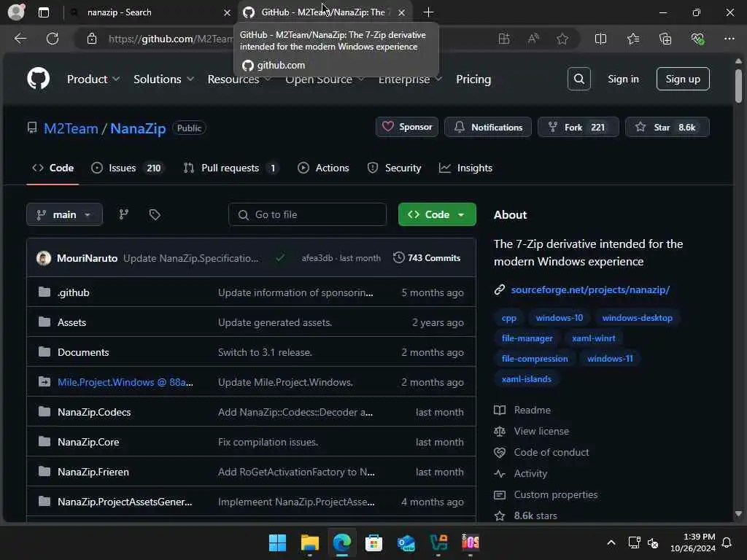Open File Explorer from the taskbar
The image size is (747, 560).
309,542
